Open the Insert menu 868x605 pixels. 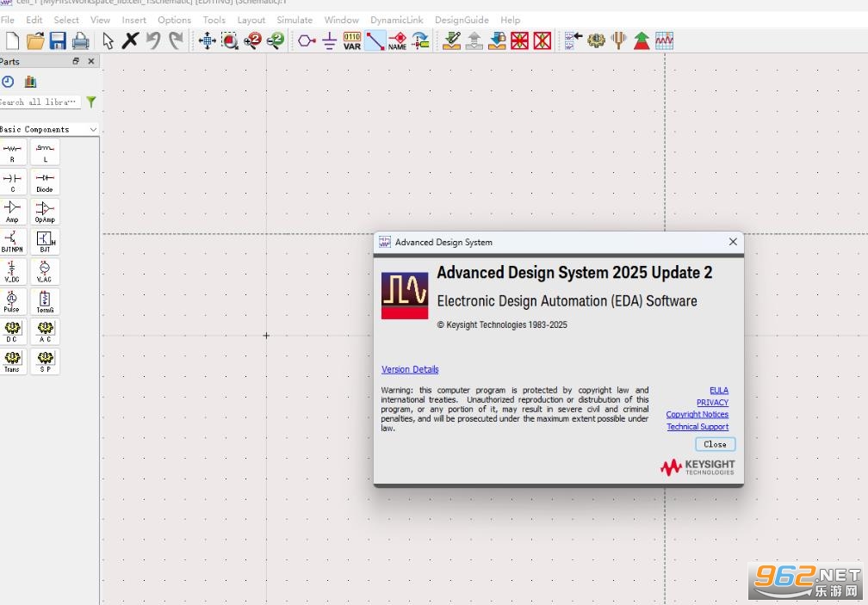tap(134, 20)
